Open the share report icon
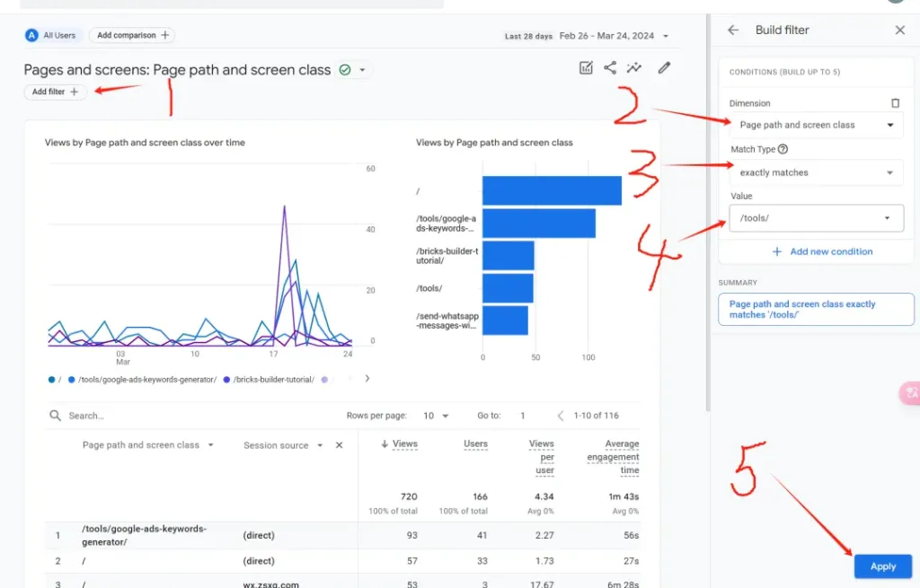The image size is (920, 588). coord(610,68)
